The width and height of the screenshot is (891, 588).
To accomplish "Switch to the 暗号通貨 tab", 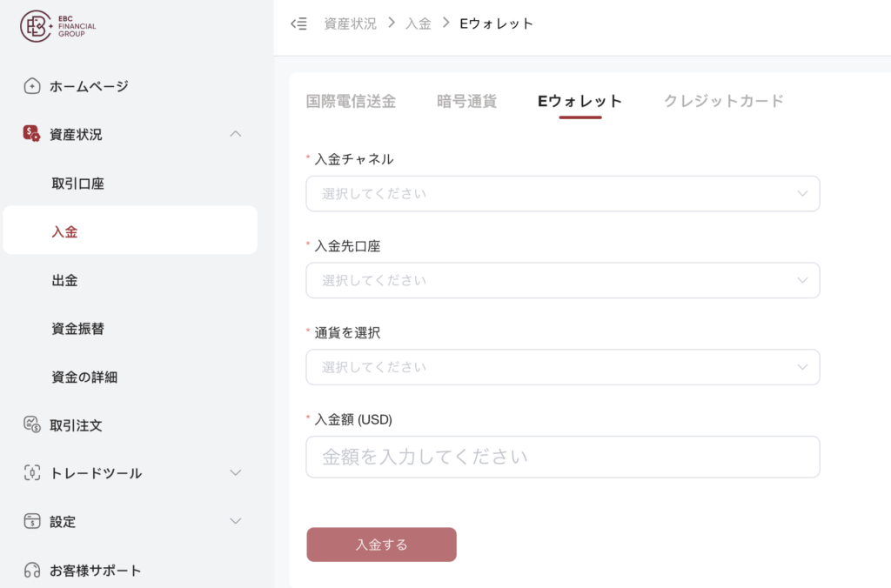I will coord(466,101).
